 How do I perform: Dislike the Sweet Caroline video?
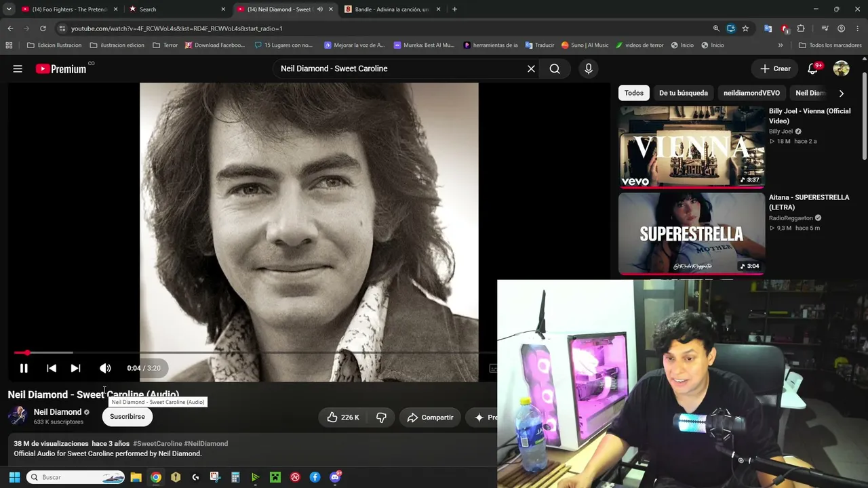point(381,418)
